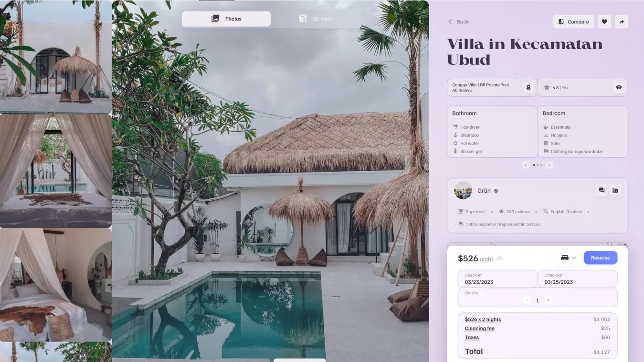This screenshot has height=362, width=644.
Task: Click the building icon beside host chat
Action: click(615, 190)
